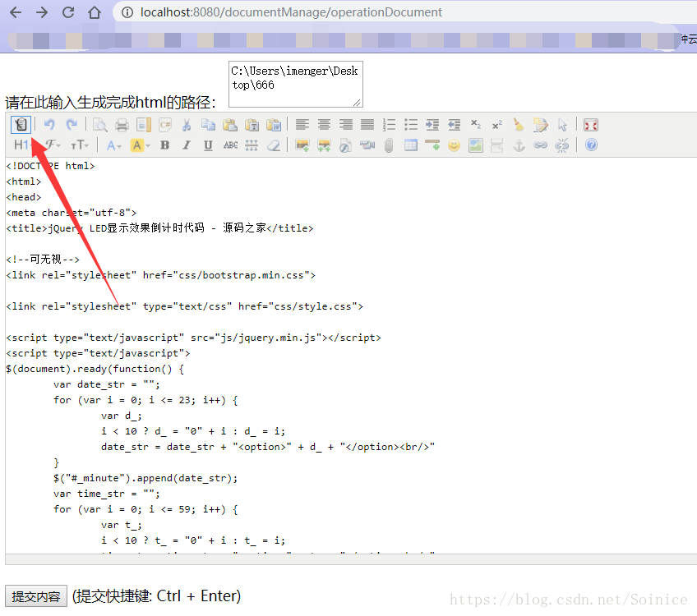Image resolution: width=697 pixels, height=616 pixels.
Task: Click the copy icon
Action: coord(208,125)
